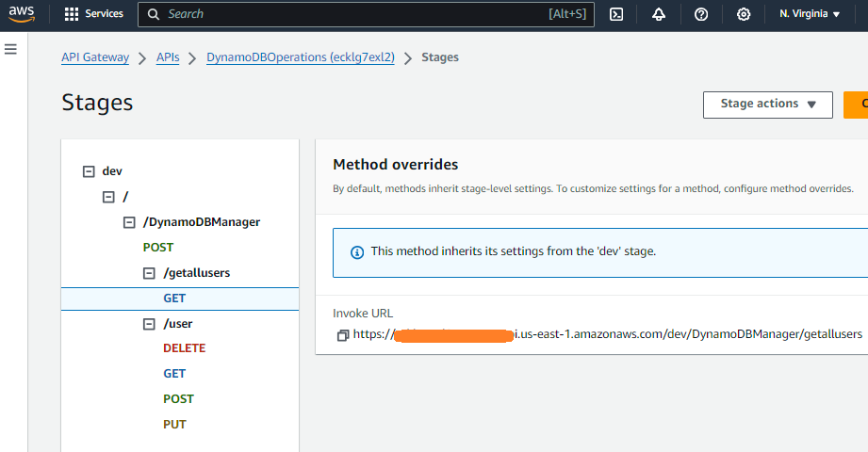Open the help question mark icon

point(701,14)
